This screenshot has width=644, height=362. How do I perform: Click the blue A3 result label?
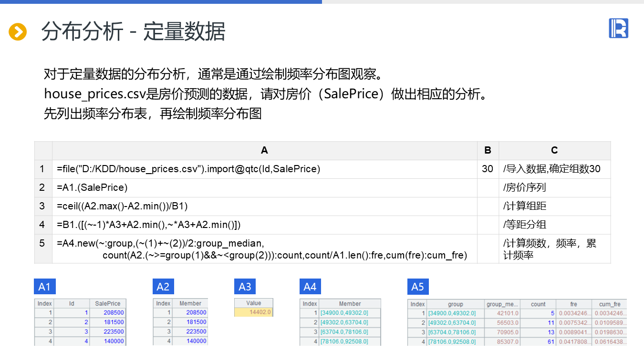pos(245,287)
